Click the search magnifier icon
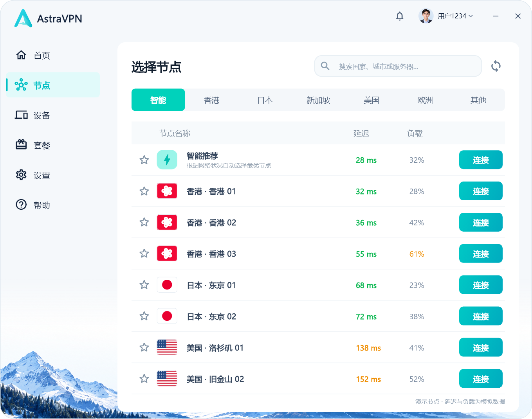 coord(325,66)
